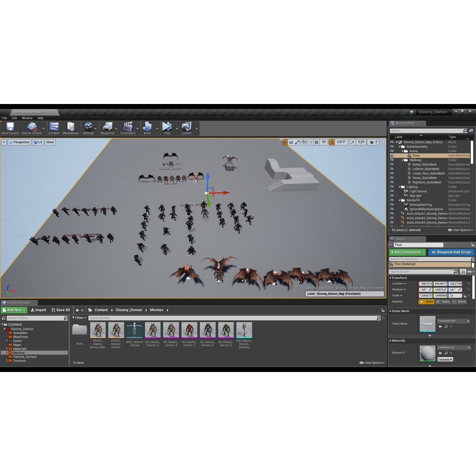Select the scale gizmo mode in viewport
476x476 pixels.
coord(297,142)
